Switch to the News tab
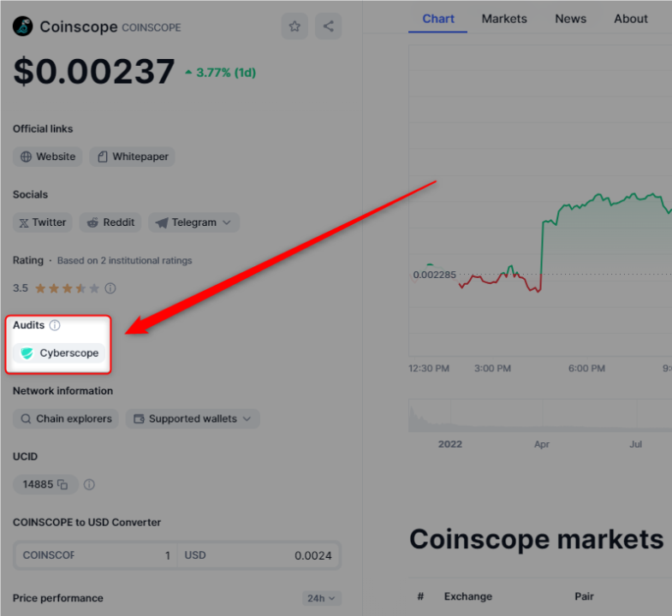The height and width of the screenshot is (616, 672). tap(571, 19)
